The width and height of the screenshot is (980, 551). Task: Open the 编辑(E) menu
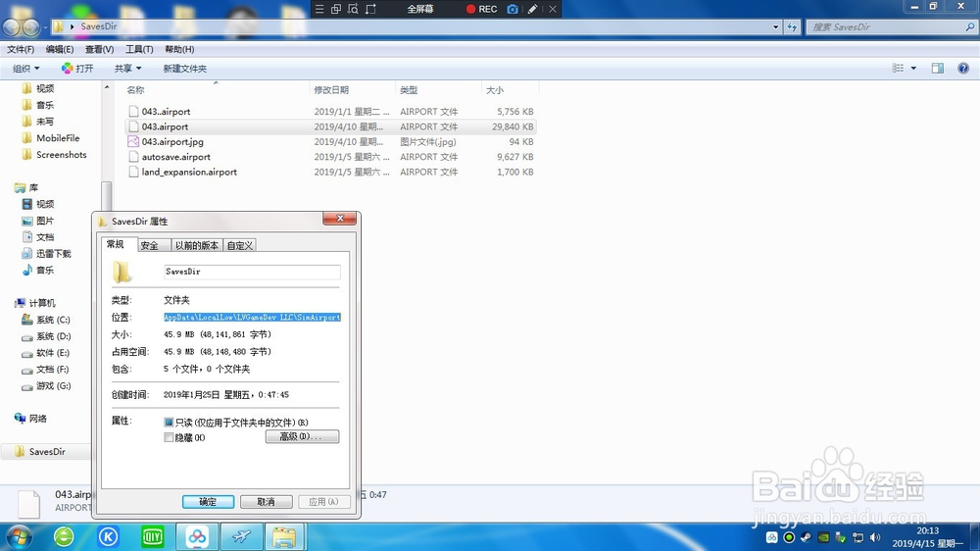60,49
